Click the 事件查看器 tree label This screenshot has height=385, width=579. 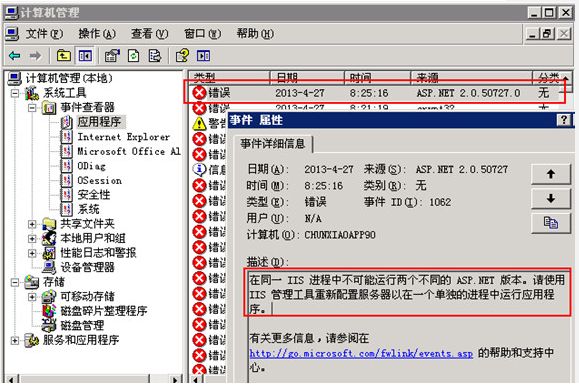[88, 108]
